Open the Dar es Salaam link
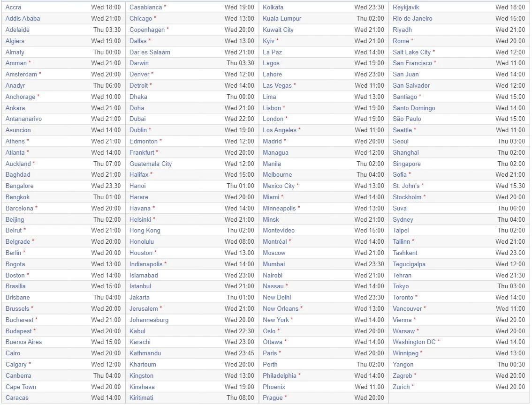 [150, 52]
